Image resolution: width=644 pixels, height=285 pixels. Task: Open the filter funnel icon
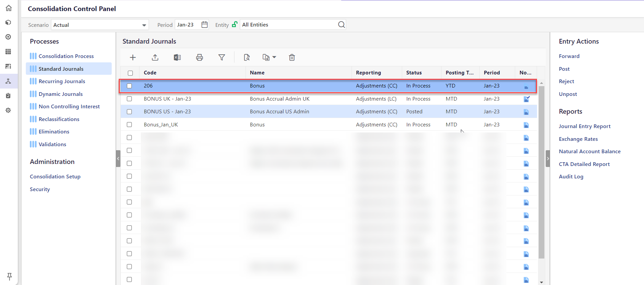tap(222, 57)
